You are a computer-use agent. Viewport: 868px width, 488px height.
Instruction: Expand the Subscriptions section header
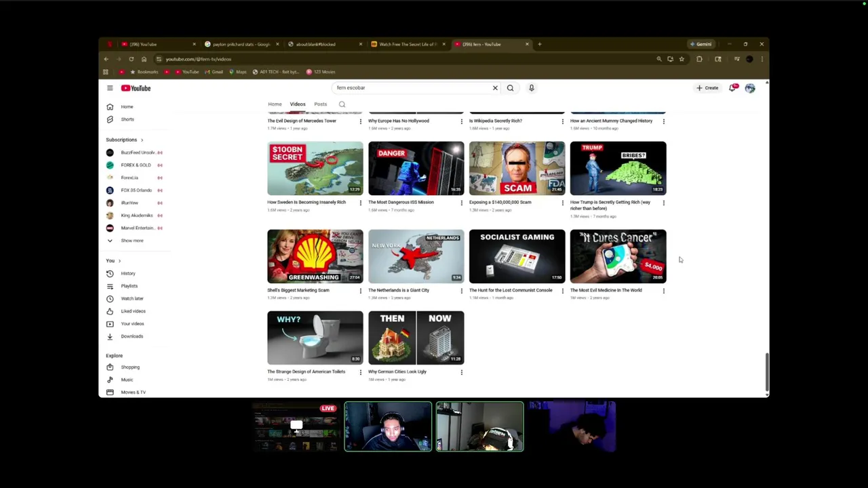click(124, 140)
